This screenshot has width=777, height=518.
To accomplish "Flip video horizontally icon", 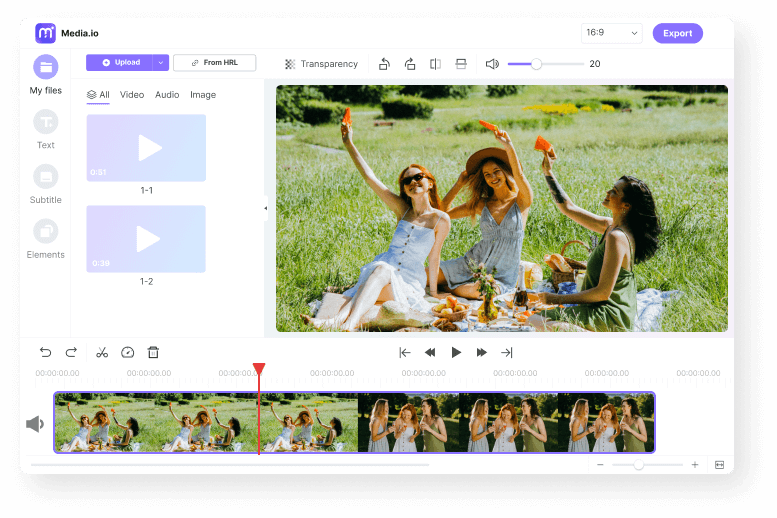I will click(x=435, y=64).
